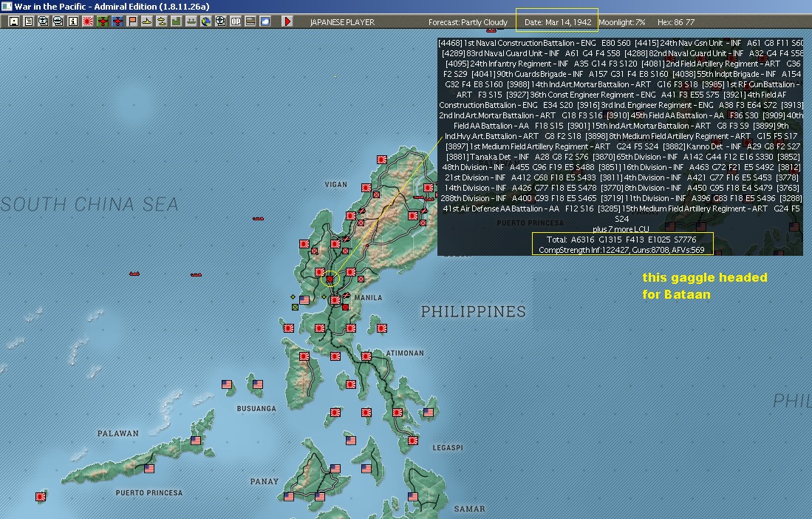Select the US flag base west of Manila
Image resolution: width=812 pixels, height=519 pixels.
(304, 300)
